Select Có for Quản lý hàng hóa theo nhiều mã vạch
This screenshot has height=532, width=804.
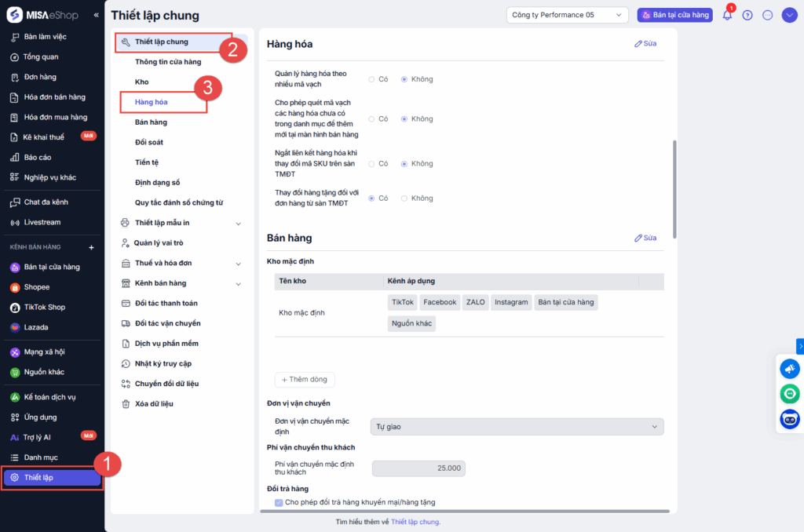371,79
